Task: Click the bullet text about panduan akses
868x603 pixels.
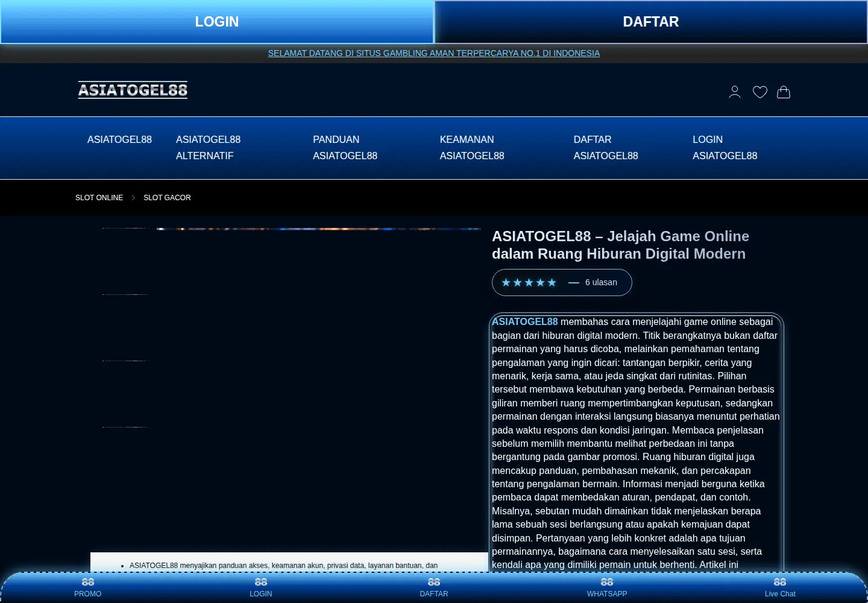Action: (283, 566)
